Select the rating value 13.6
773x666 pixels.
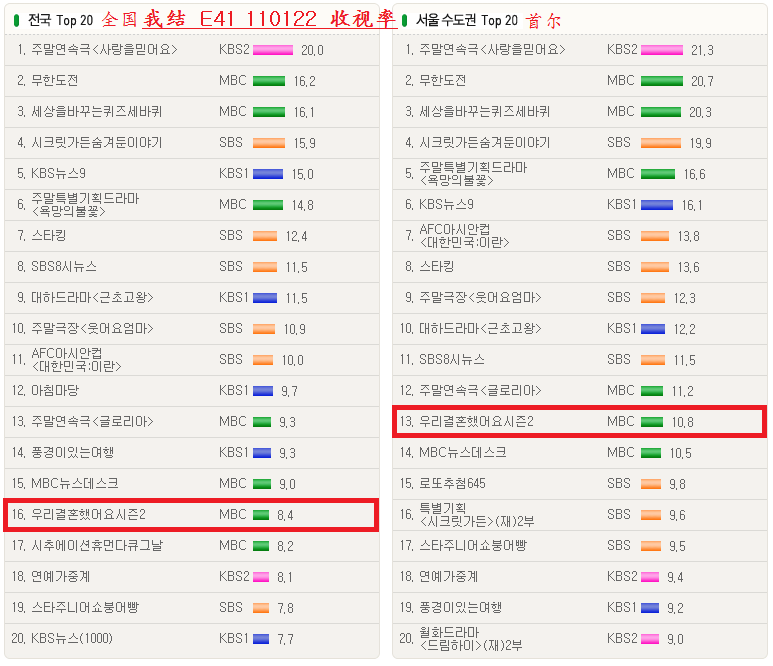click(x=688, y=268)
